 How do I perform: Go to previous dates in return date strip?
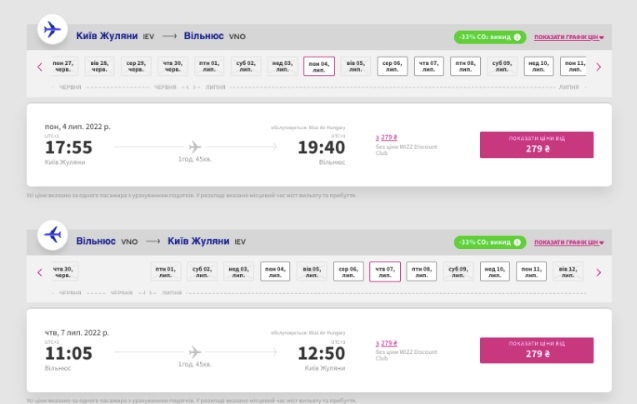(x=39, y=272)
